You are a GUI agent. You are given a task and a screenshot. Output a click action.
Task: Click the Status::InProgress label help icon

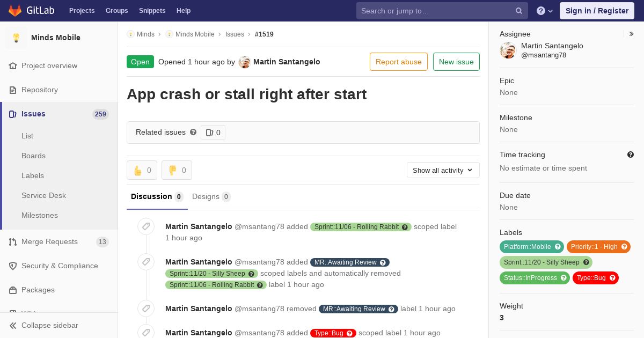(563, 278)
